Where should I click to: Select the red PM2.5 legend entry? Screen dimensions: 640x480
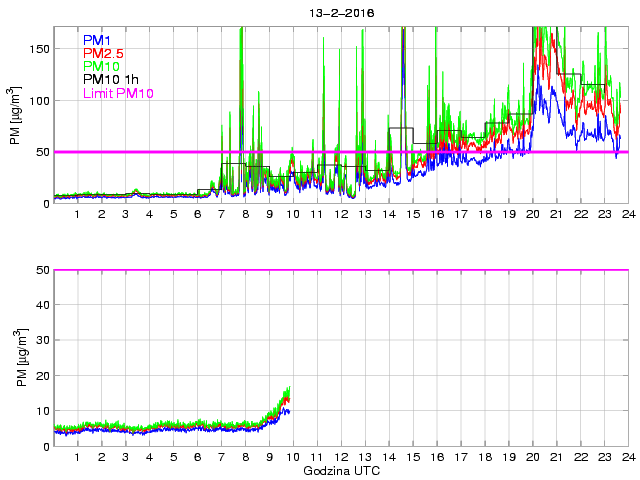103,53
